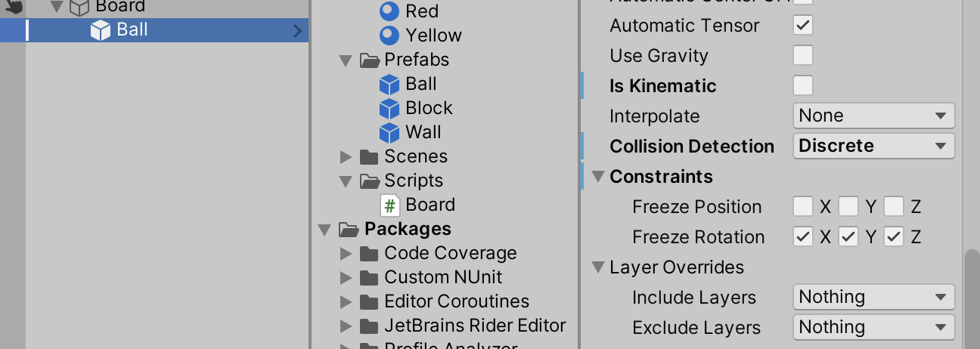The image size is (980, 349).
Task: Select the JetBrains Rider Editor package
Action: [475, 326]
